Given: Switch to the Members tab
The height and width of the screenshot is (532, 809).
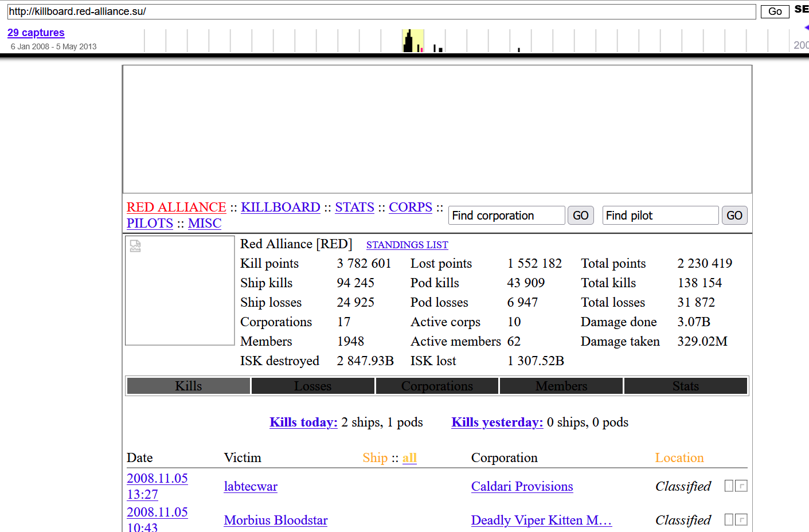Looking at the screenshot, I should point(562,386).
